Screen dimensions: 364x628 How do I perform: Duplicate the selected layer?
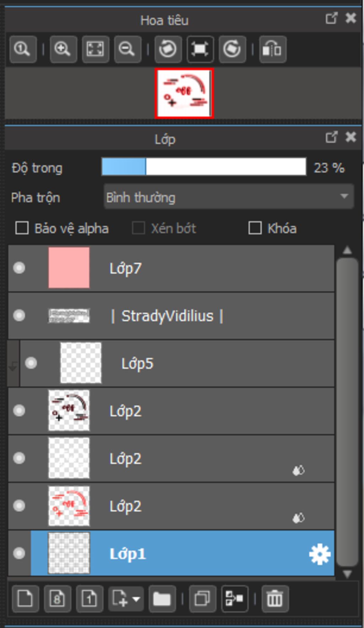pyautogui.click(x=202, y=599)
